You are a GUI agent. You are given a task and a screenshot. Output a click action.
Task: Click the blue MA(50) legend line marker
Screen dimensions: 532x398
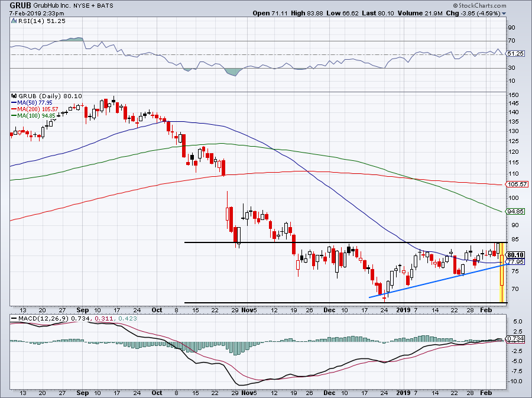coord(14,103)
